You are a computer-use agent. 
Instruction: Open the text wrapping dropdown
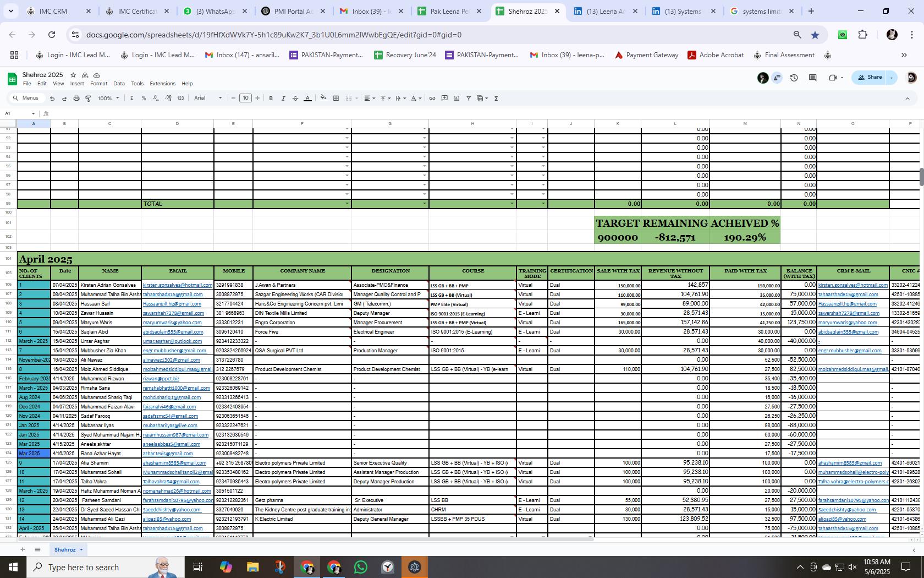point(401,99)
